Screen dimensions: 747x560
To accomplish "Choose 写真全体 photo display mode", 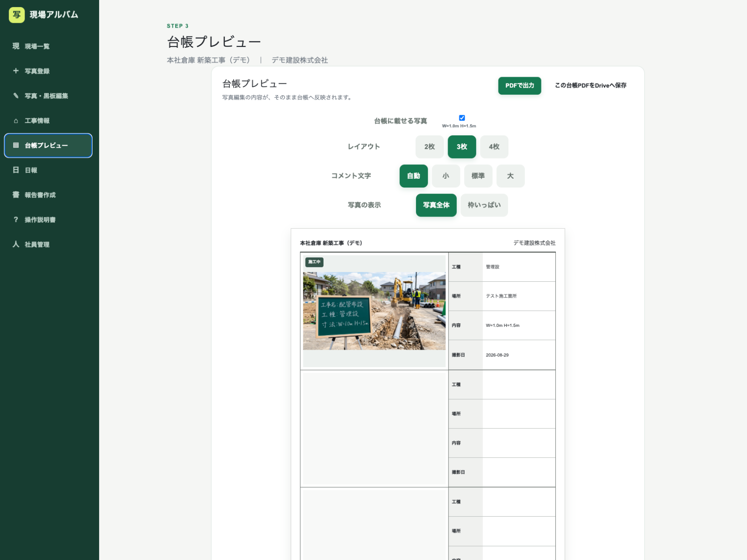I will click(x=436, y=205).
